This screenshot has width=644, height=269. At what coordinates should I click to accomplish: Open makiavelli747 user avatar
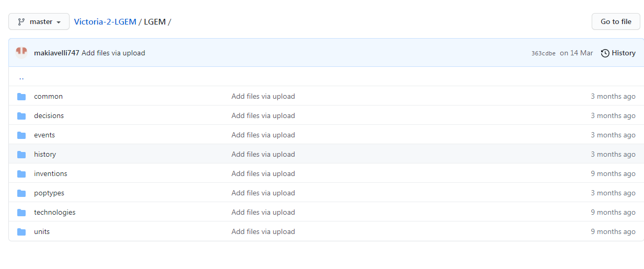pyautogui.click(x=21, y=52)
